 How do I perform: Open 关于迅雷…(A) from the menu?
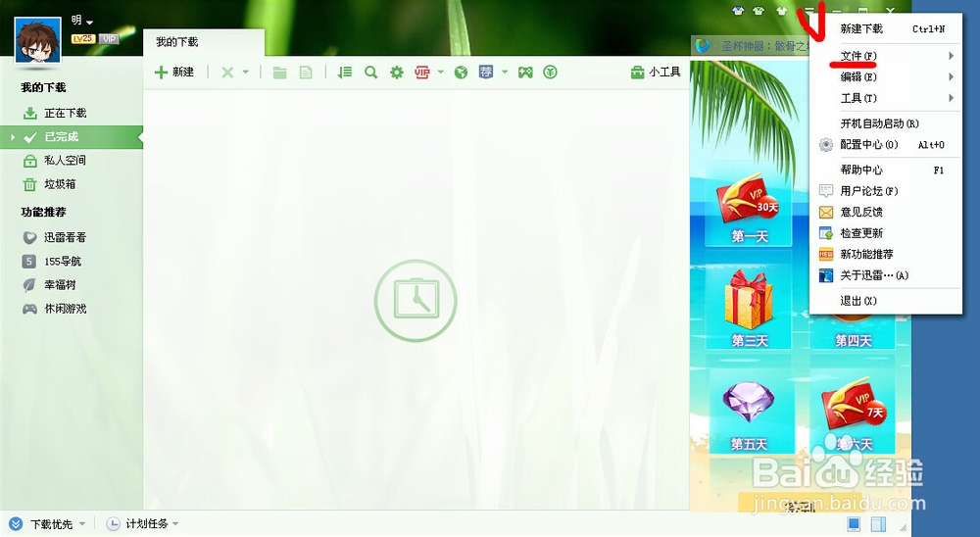(886, 275)
